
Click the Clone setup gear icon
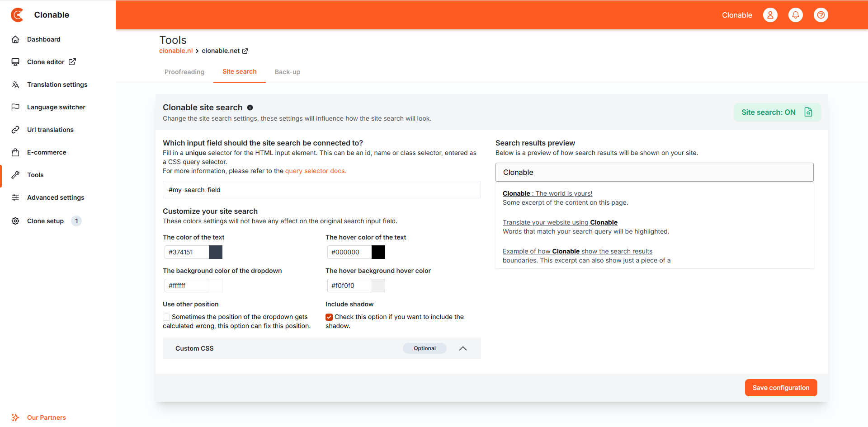pyautogui.click(x=15, y=221)
